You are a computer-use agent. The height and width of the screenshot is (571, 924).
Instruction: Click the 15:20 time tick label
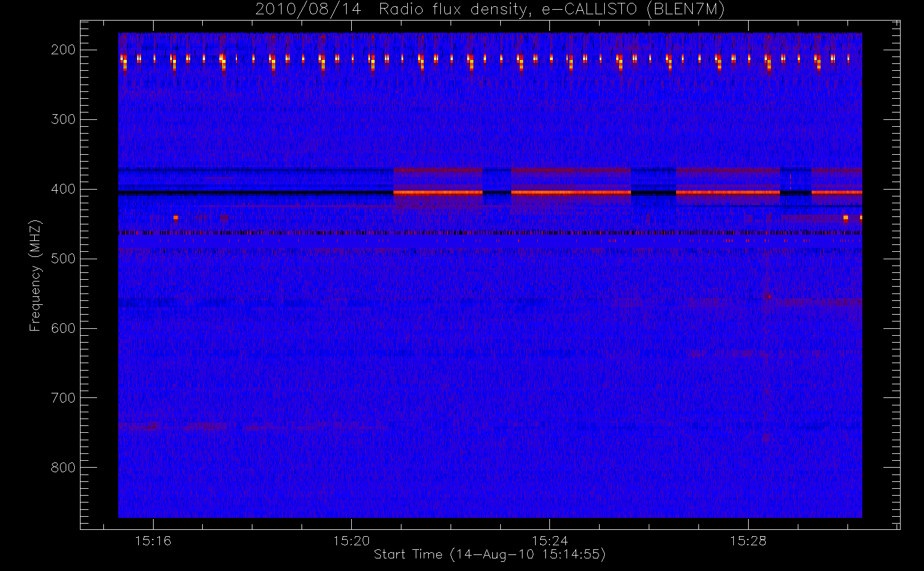(x=351, y=541)
